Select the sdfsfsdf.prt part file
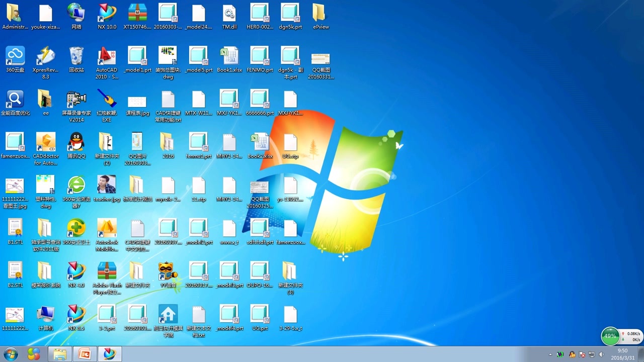 pos(260,232)
